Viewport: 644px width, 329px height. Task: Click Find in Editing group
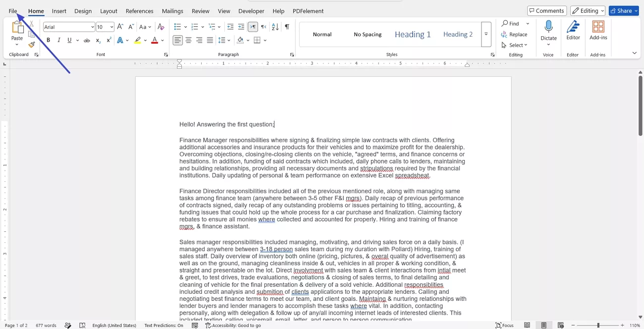tap(511, 23)
